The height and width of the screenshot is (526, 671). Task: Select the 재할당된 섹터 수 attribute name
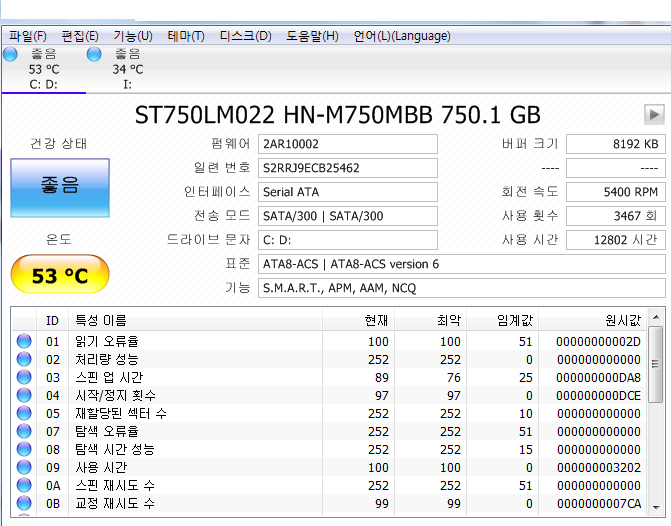click(x=121, y=413)
